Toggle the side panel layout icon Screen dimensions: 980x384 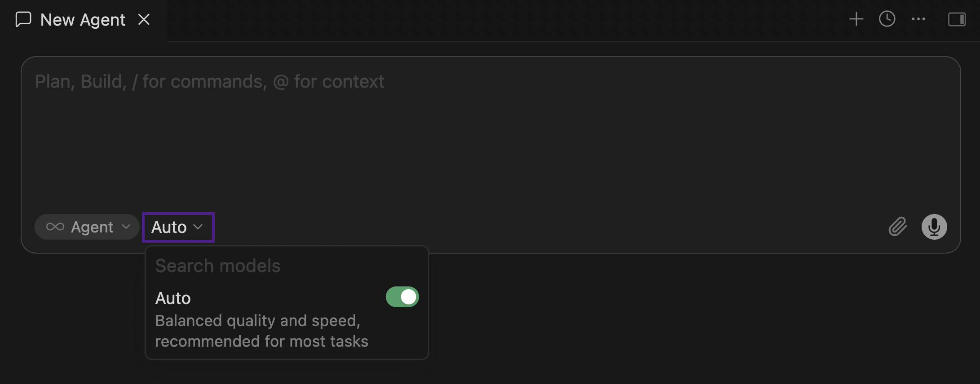[x=957, y=19]
